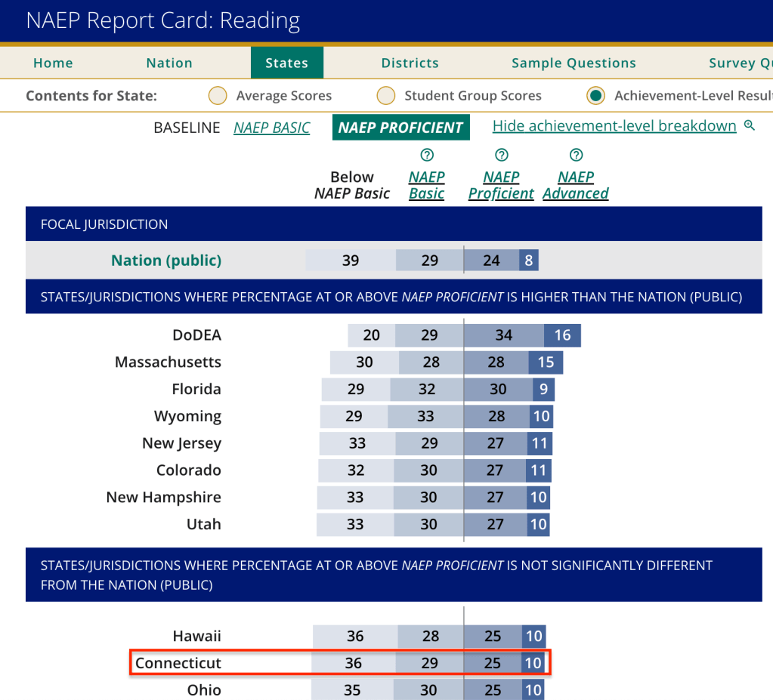The width and height of the screenshot is (773, 700).
Task: Click help icon above NAEP Advanced column
Action: tap(576, 155)
